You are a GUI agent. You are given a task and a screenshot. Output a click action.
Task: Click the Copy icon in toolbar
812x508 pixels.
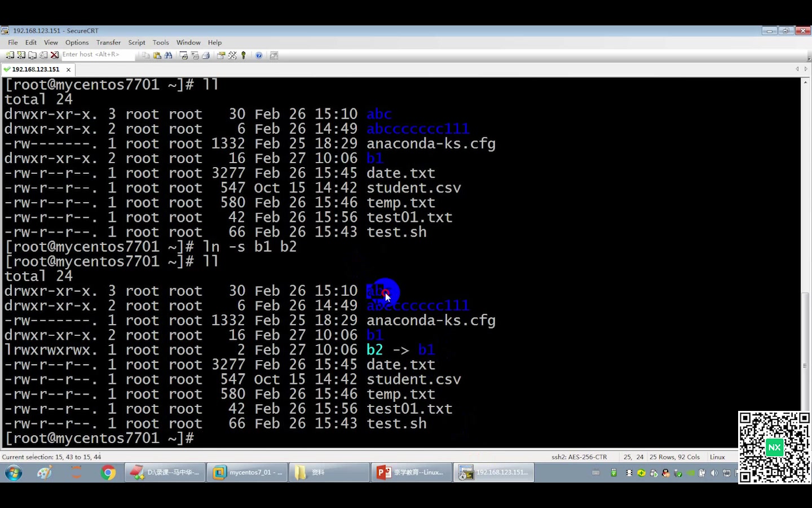146,55
